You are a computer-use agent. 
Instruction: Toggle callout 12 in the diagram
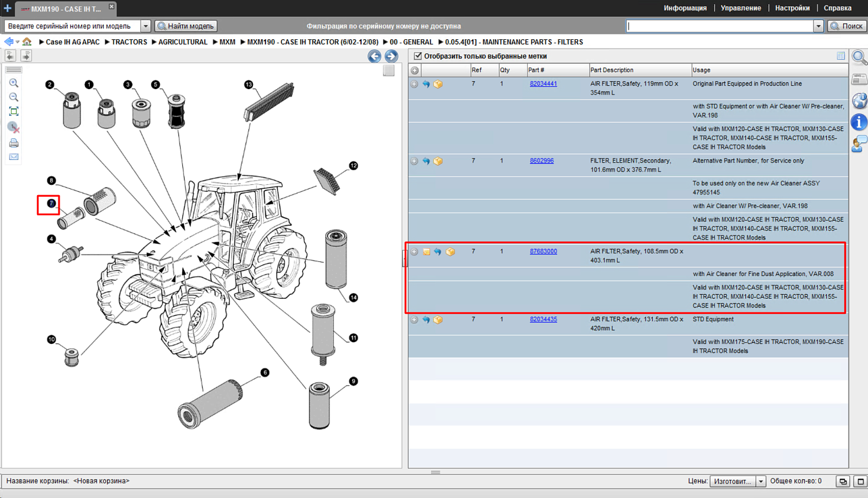tap(354, 166)
